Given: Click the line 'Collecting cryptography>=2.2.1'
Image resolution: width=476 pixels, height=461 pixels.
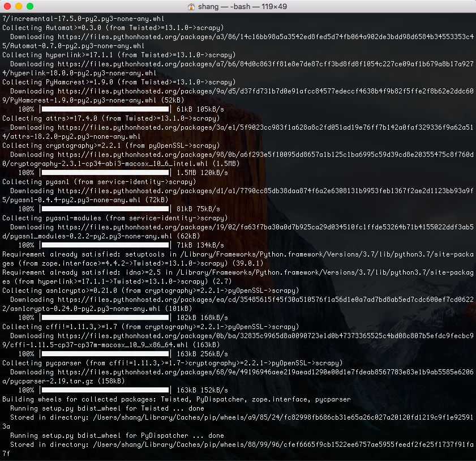Looking at the screenshot, I should pos(111,146).
